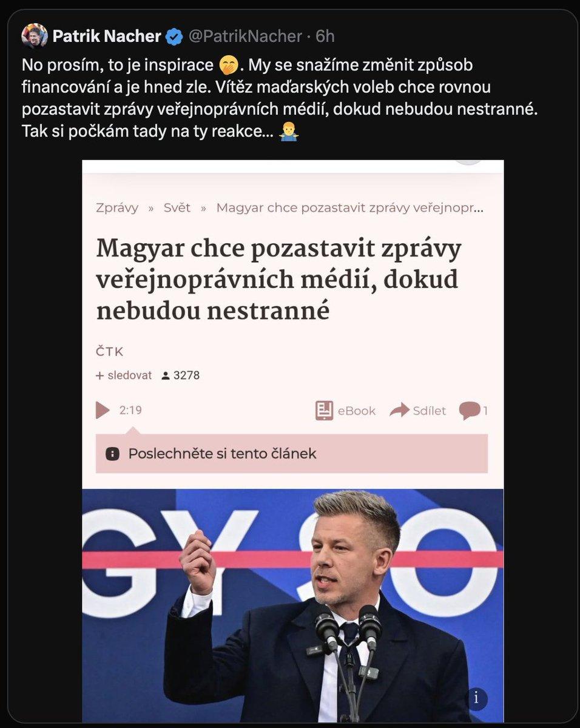Open the comments speech bubble icon
Image resolution: width=580 pixels, height=728 pixels.
[470, 411]
